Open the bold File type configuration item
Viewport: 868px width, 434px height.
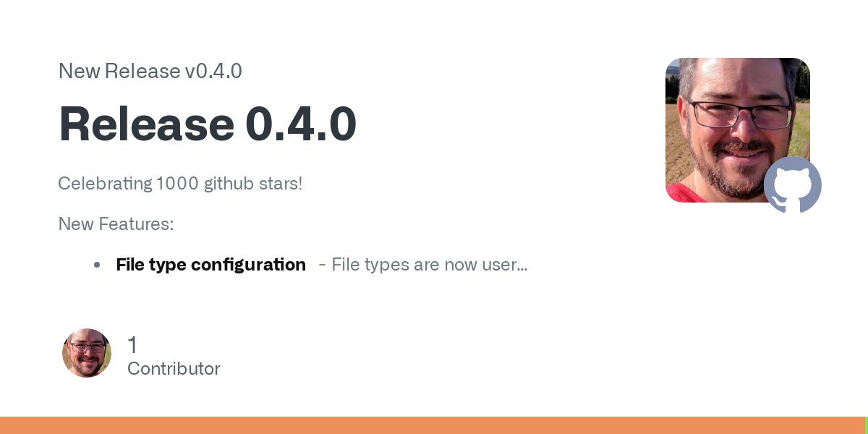(x=210, y=265)
